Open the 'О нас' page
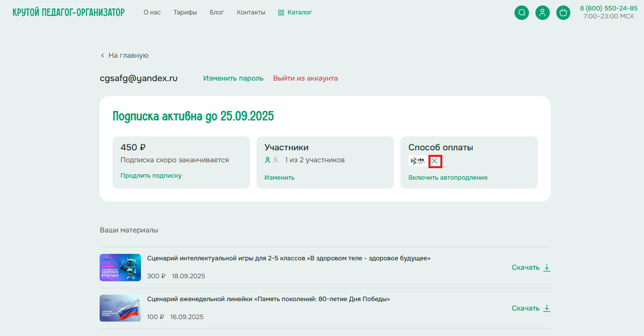The height and width of the screenshot is (336, 644). click(152, 12)
